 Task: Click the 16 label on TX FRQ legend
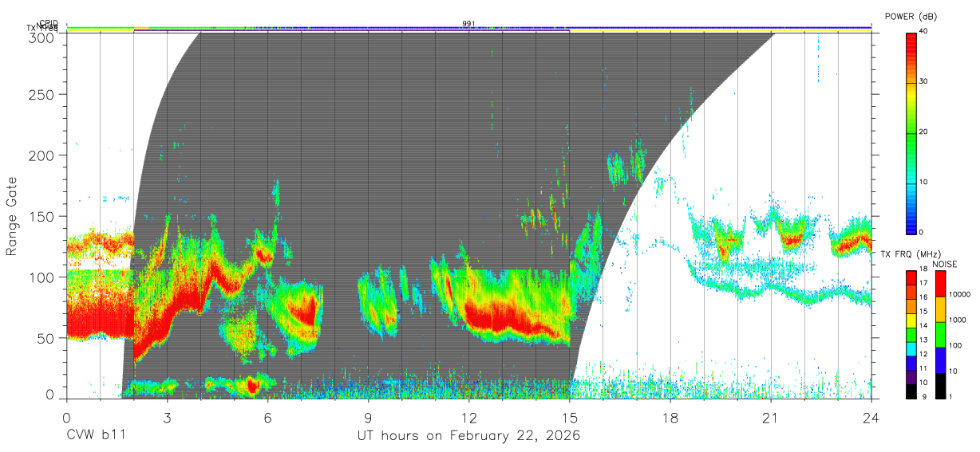tap(923, 297)
